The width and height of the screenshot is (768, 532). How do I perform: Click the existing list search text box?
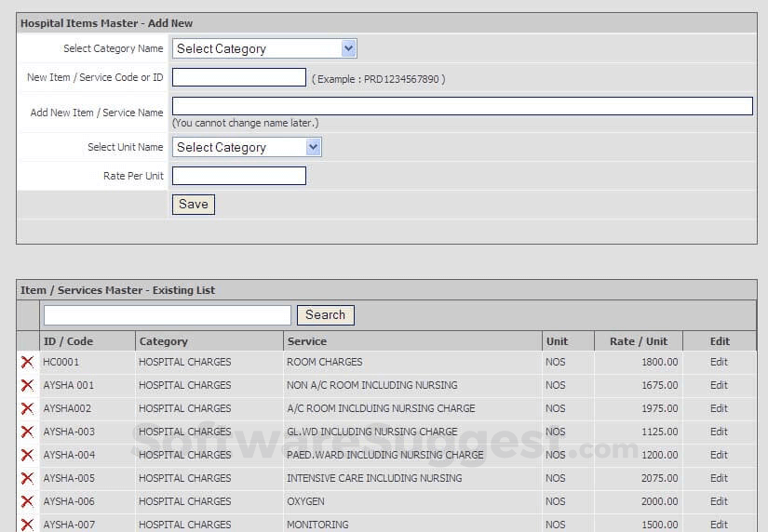click(x=168, y=315)
